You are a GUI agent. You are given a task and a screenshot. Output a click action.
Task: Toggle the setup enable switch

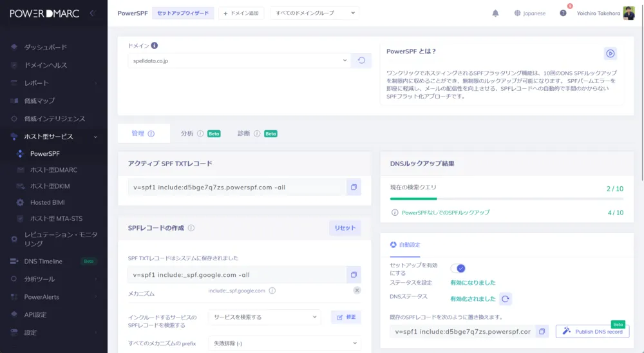click(457, 269)
